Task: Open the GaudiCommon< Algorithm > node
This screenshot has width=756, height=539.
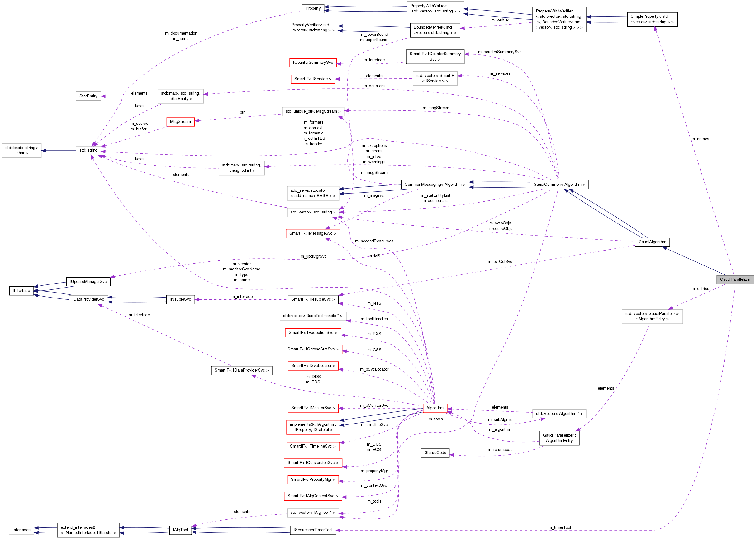Action: pos(559,184)
